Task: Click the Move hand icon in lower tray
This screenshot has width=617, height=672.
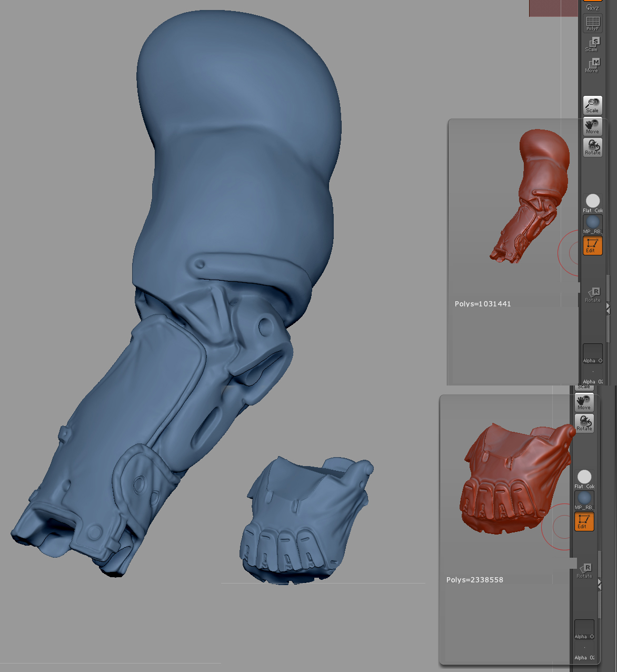Action: [584, 401]
